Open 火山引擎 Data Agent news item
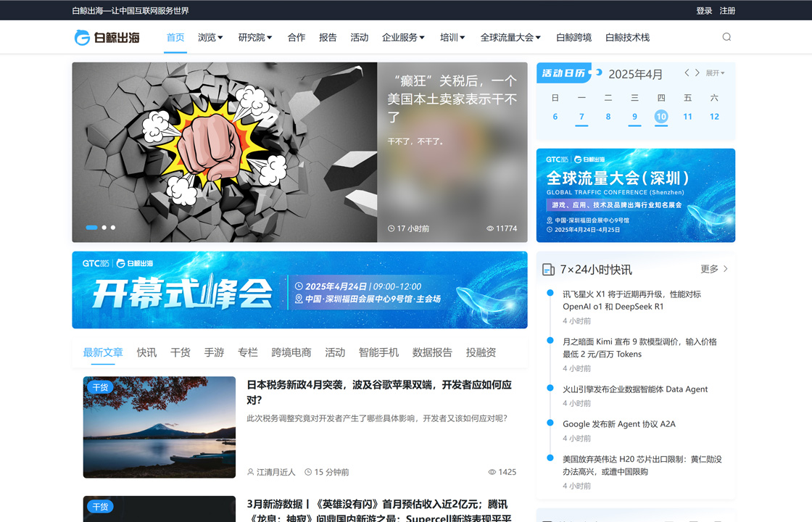The width and height of the screenshot is (812, 522). click(635, 389)
